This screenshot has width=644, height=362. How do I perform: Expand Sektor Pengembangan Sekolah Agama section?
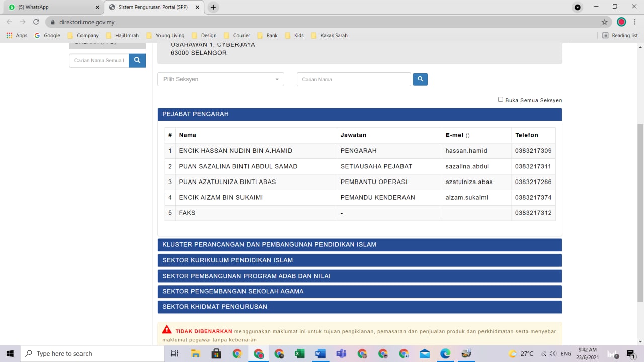pyautogui.click(x=360, y=291)
